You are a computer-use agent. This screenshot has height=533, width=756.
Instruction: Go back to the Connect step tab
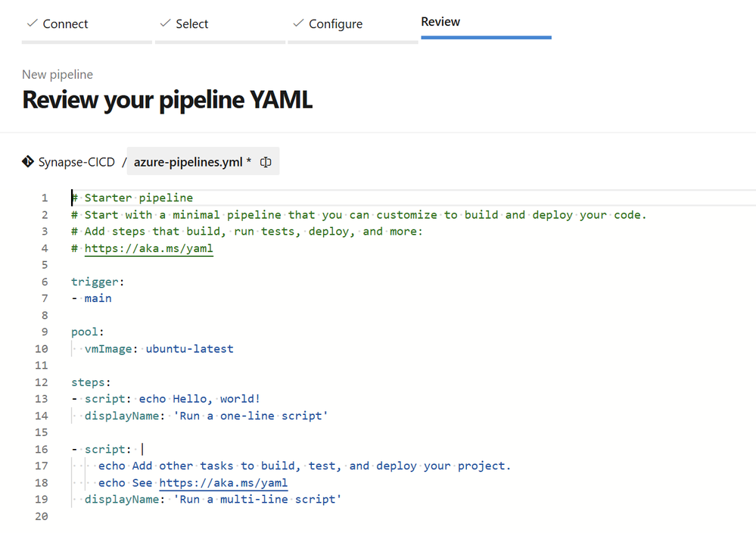tap(65, 24)
